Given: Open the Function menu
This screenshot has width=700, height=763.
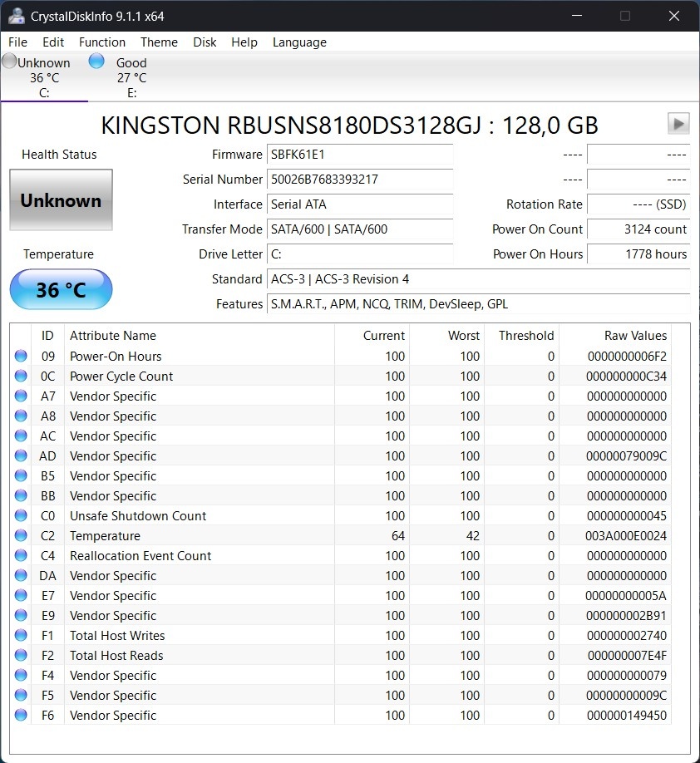Looking at the screenshot, I should (x=102, y=42).
